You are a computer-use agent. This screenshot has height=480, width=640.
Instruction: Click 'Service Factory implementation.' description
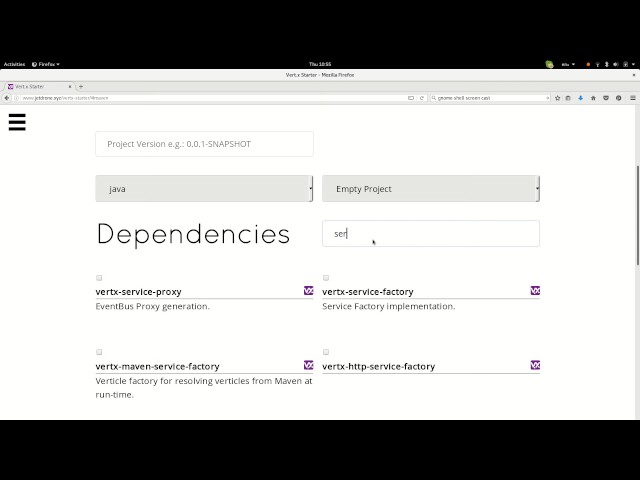(389, 306)
